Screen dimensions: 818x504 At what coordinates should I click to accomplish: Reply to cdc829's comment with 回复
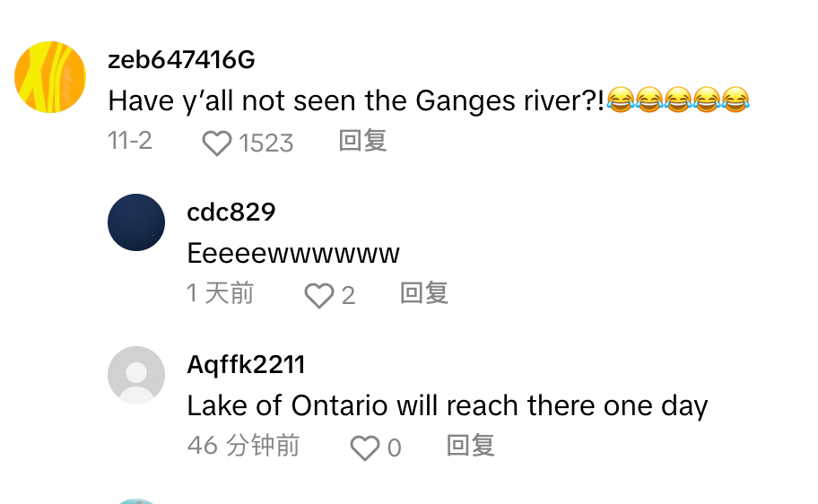[x=424, y=293]
